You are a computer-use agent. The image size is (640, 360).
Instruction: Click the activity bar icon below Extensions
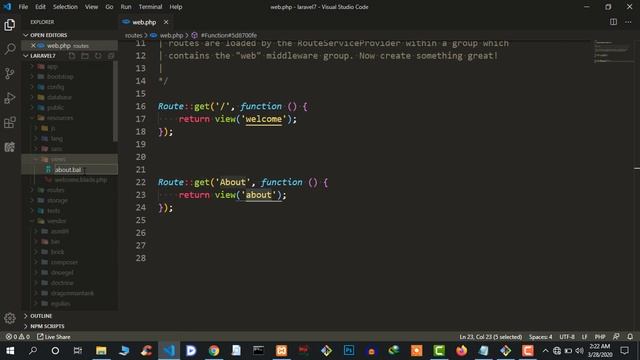(10, 147)
